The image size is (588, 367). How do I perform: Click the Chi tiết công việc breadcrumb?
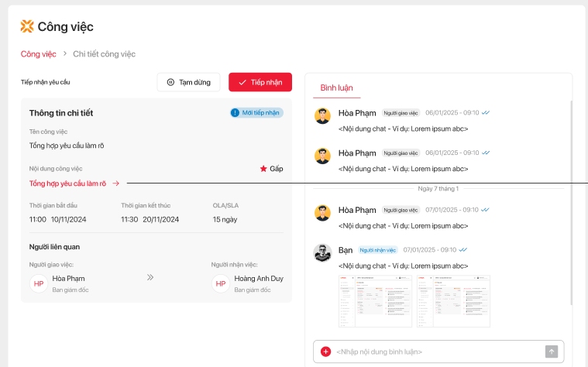pos(104,54)
